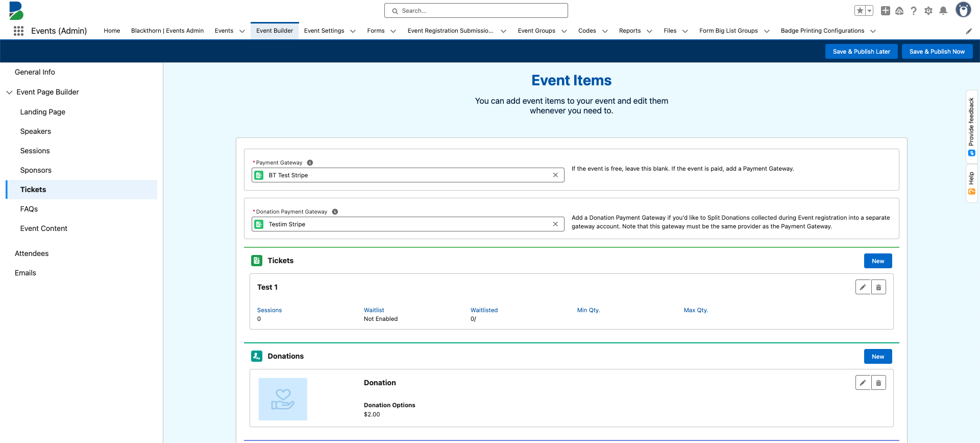Open Salesforce setup gear menu
Image resolution: width=980 pixels, height=443 pixels.
(x=928, y=11)
